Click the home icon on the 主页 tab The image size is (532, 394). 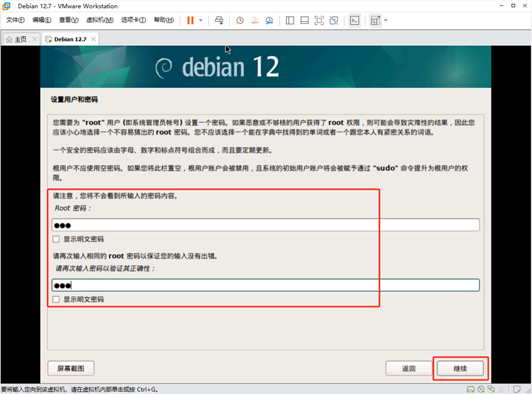(x=9, y=39)
